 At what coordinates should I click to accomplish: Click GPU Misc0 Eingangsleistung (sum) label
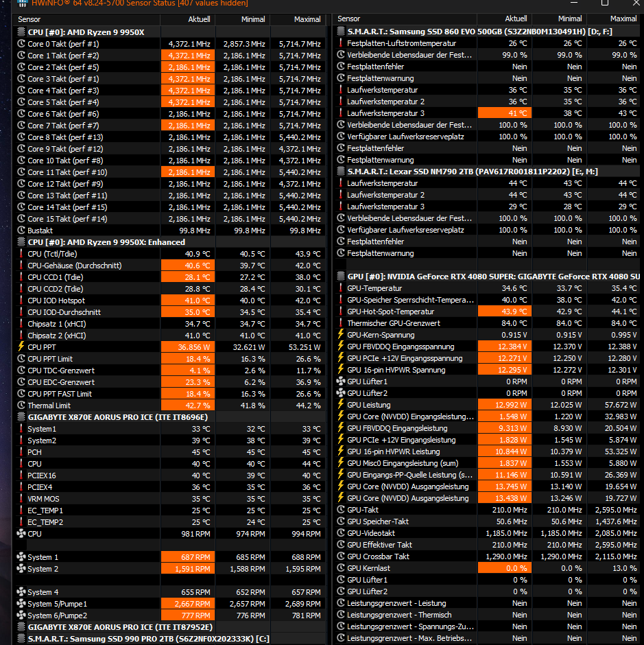[403, 463]
